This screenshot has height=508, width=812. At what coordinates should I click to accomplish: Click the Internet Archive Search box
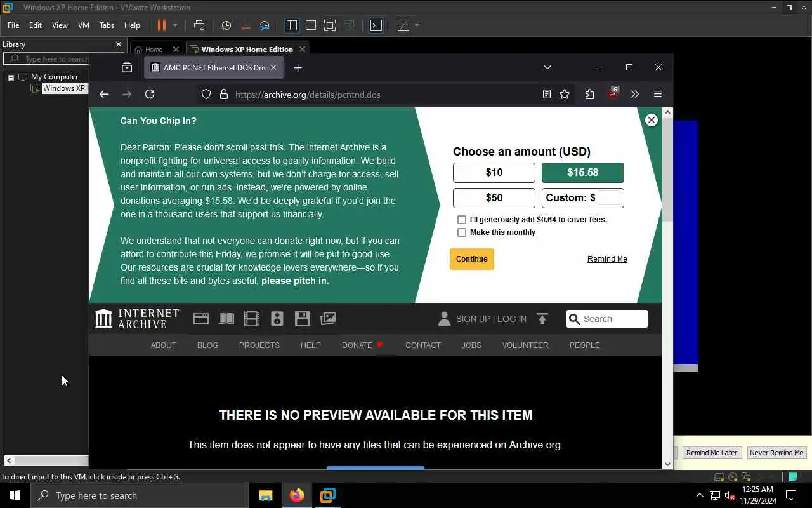(607, 319)
